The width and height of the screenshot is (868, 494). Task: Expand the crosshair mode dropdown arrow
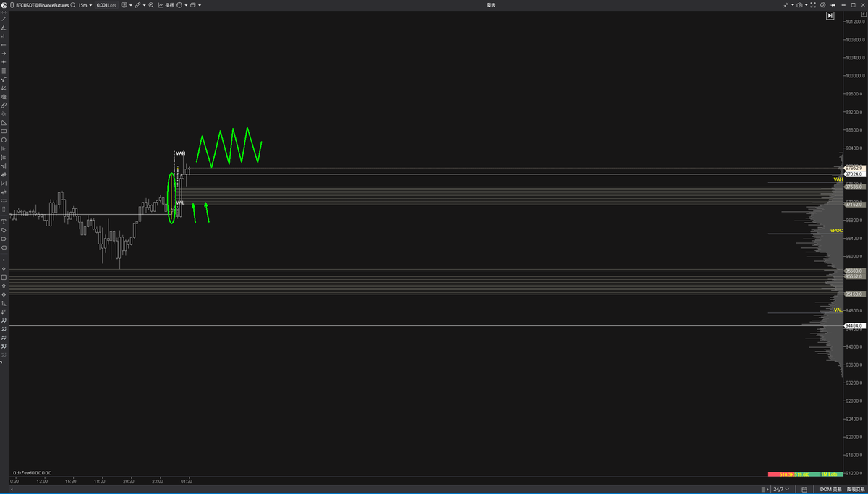click(186, 5)
